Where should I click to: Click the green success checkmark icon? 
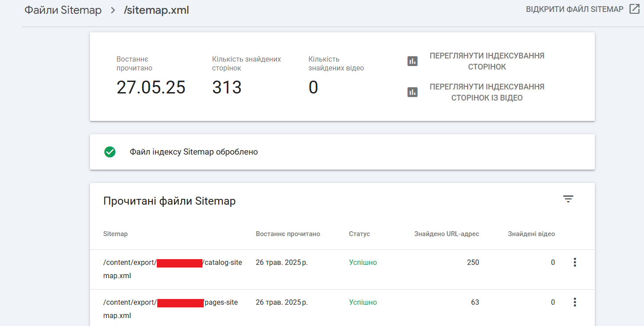pyautogui.click(x=109, y=151)
